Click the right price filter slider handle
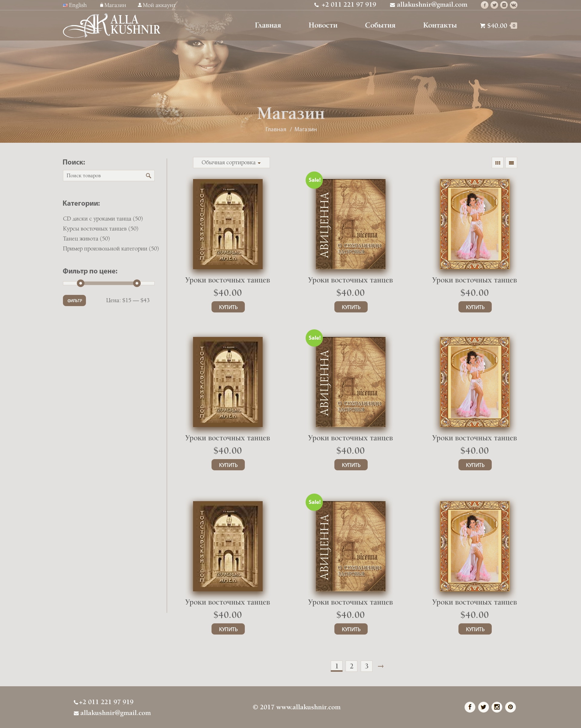The width and height of the screenshot is (581, 728). coord(137,283)
